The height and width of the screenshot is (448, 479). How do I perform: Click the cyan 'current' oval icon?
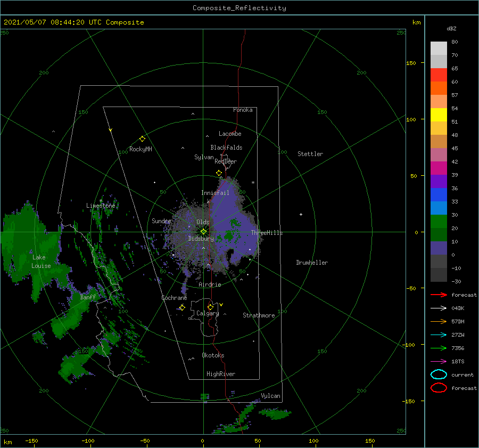439,374
